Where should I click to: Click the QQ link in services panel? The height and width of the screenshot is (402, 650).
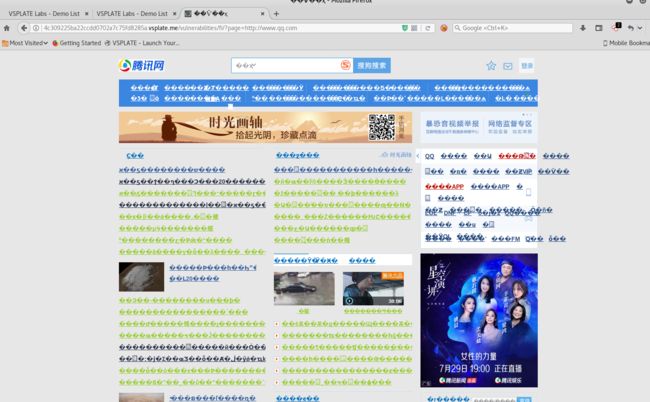(x=429, y=156)
